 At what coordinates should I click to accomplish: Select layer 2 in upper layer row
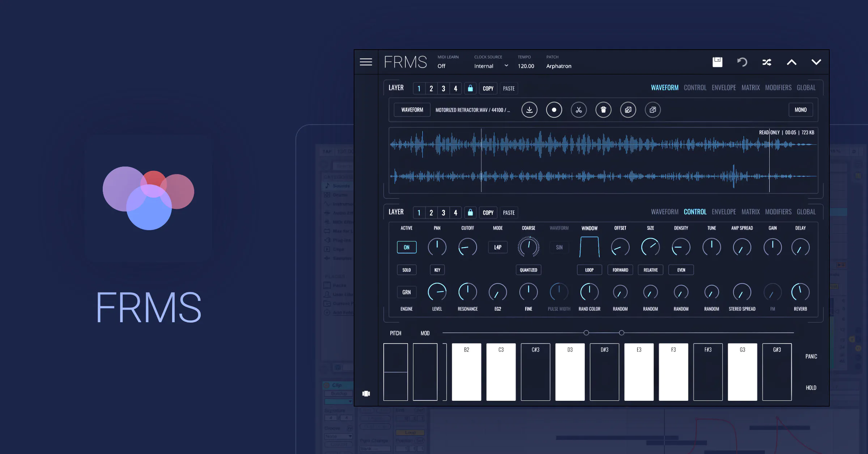(x=431, y=88)
